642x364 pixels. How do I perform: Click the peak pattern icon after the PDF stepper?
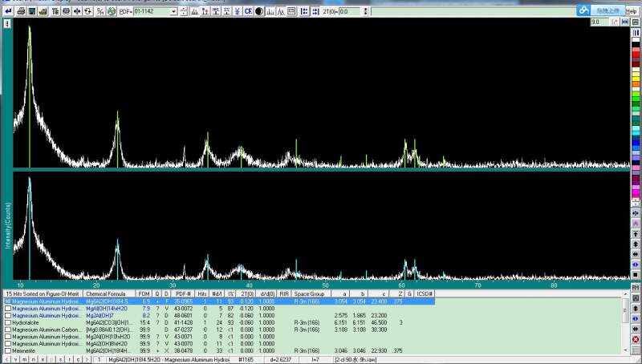[x=194, y=11]
